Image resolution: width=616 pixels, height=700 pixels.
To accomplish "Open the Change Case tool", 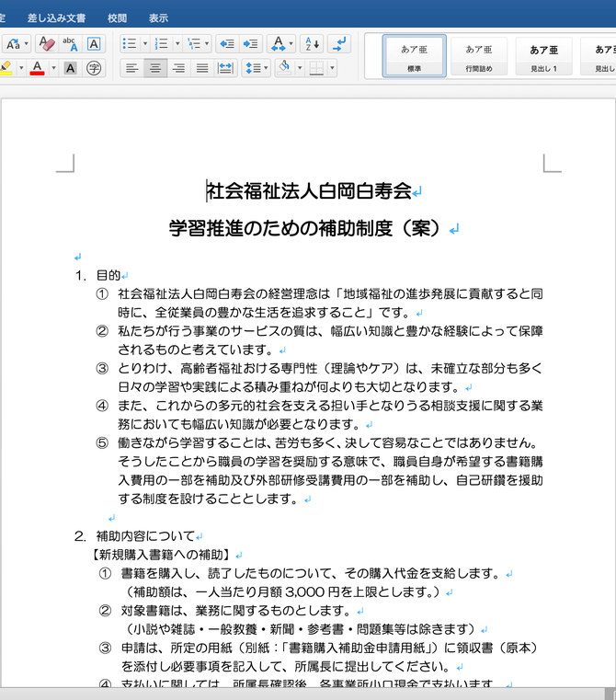I will click(13, 44).
